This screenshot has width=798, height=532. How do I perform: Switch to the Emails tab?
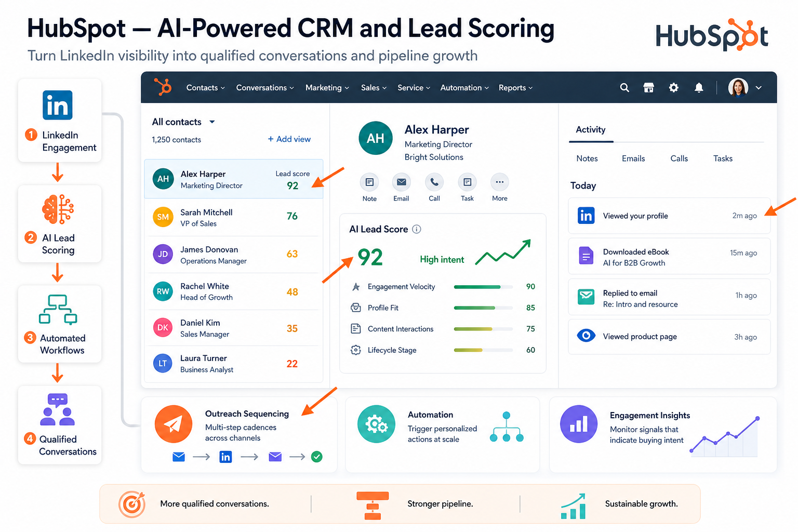633,158
